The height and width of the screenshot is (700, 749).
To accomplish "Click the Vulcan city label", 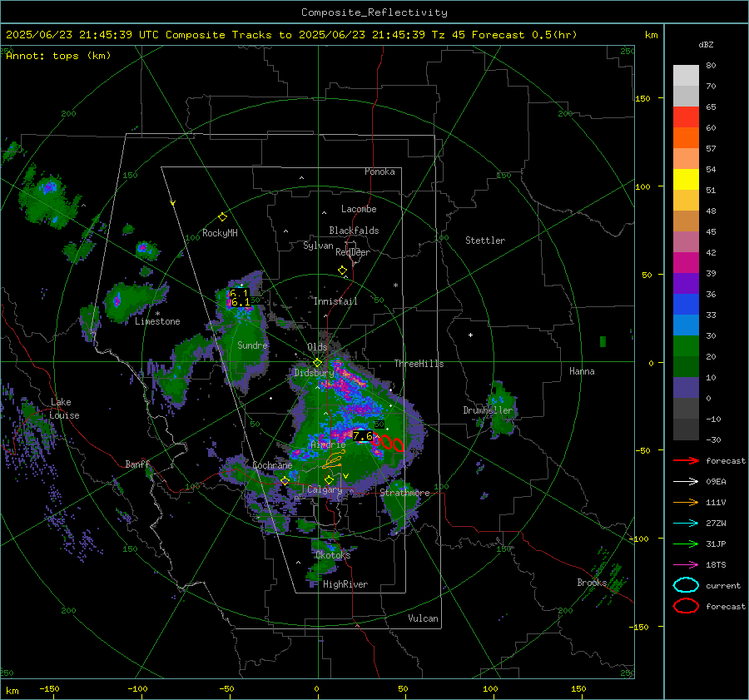I will pos(424,618).
